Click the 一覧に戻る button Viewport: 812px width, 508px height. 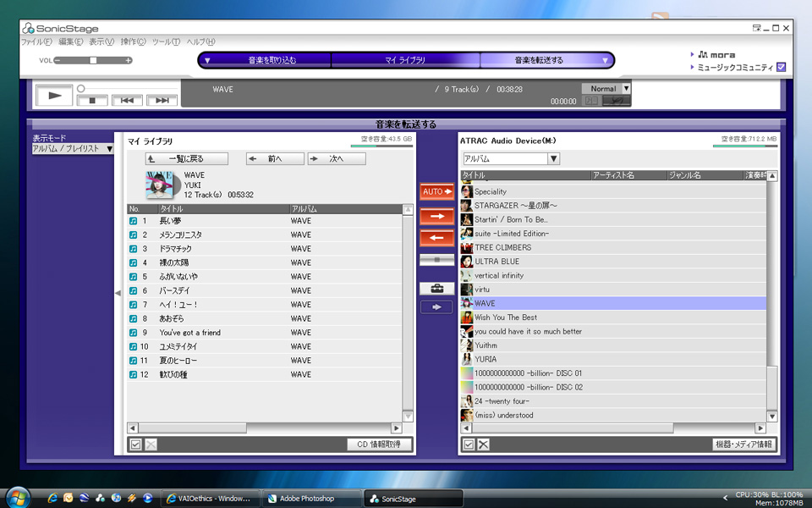(x=186, y=158)
